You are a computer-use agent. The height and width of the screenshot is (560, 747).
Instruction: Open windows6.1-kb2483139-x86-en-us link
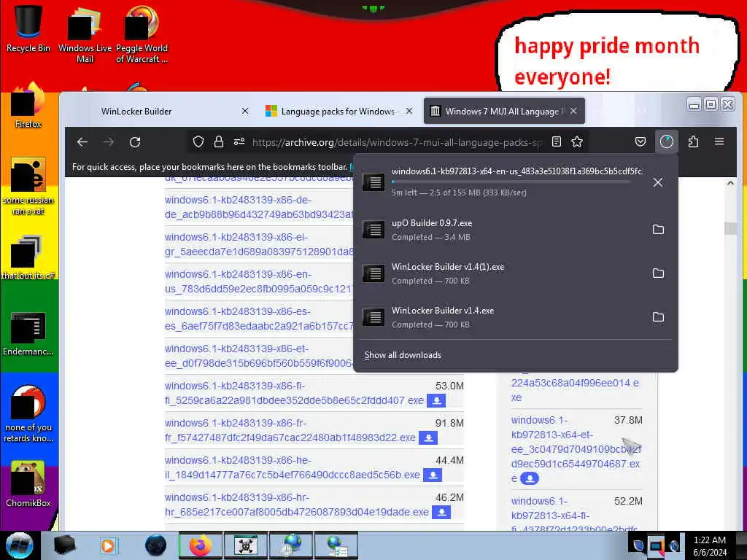click(260, 281)
